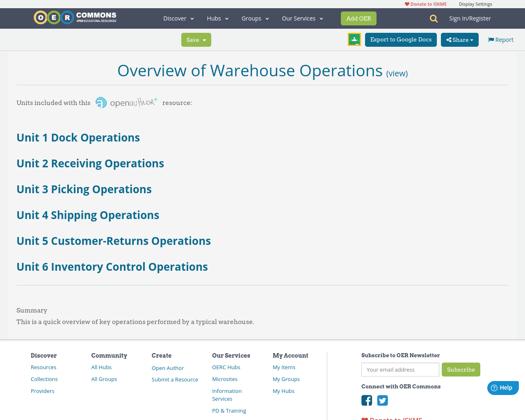This screenshot has width=525, height=420.
Task: Share to Google Classroom
Action: (354, 39)
